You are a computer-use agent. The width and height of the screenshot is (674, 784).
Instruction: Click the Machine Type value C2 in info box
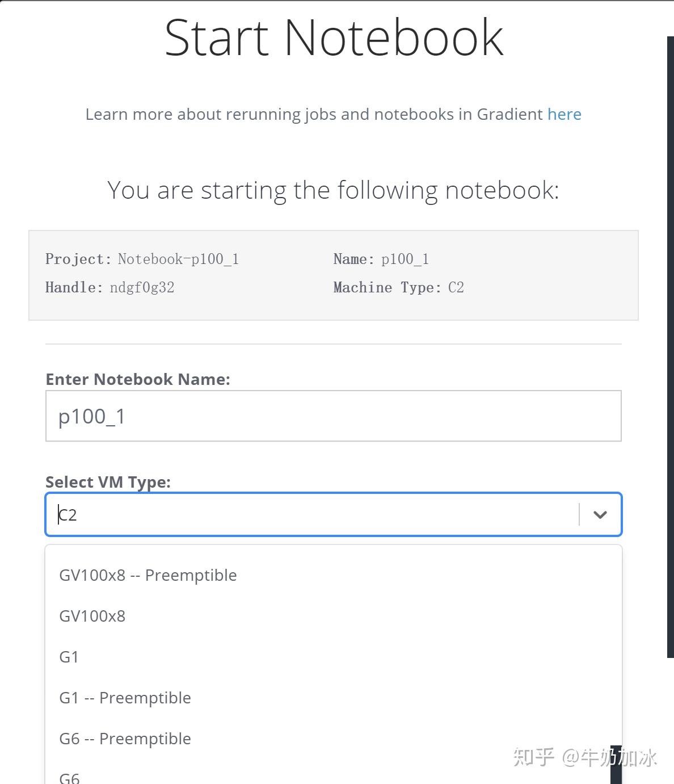pos(456,287)
